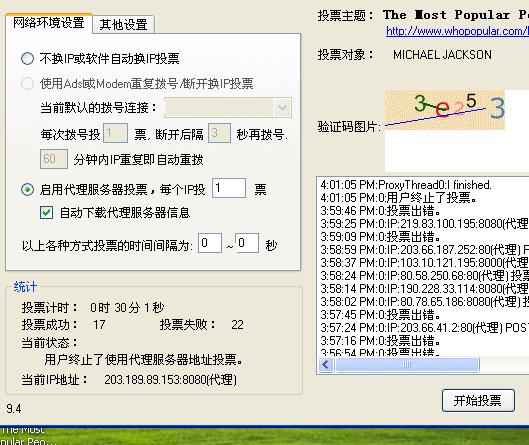Select the 启用代理服务器投票 radio button

click(x=27, y=189)
